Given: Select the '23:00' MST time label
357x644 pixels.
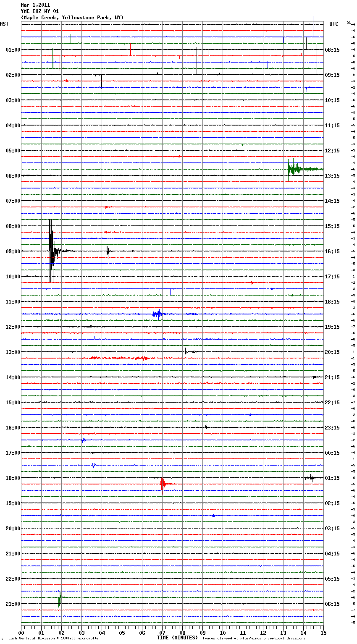Looking at the screenshot, I should tap(13, 604).
